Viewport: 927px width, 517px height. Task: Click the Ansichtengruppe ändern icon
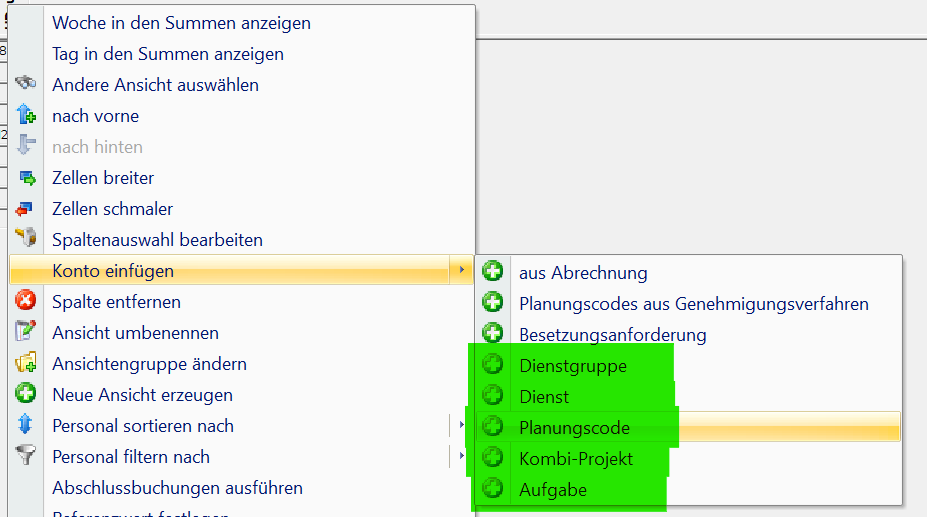tap(26, 363)
